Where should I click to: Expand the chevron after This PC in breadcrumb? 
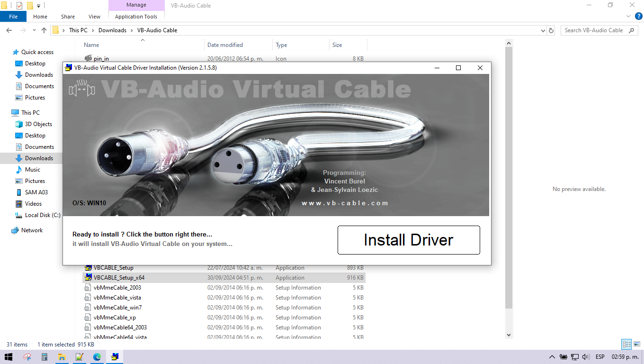click(x=93, y=30)
